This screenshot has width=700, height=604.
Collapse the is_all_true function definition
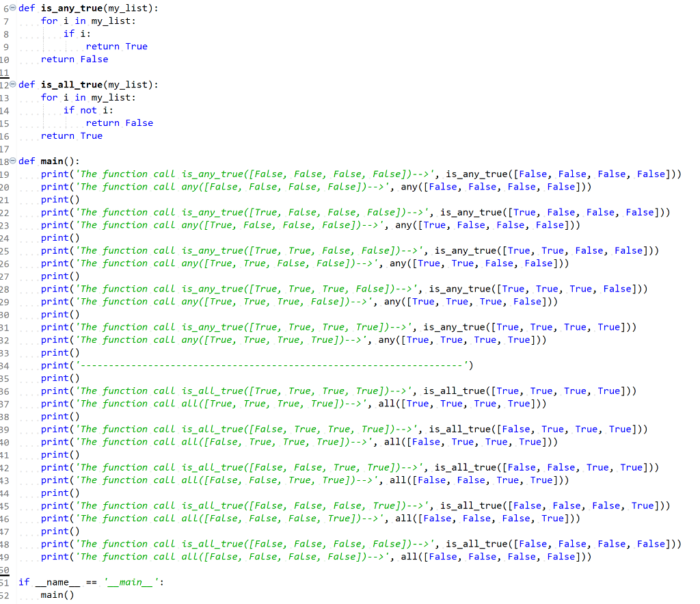[12, 84]
